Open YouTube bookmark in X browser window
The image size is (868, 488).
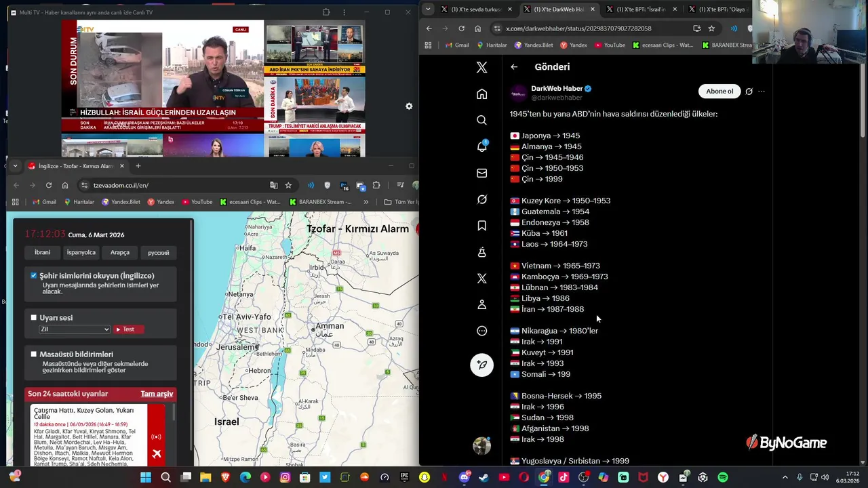point(609,45)
